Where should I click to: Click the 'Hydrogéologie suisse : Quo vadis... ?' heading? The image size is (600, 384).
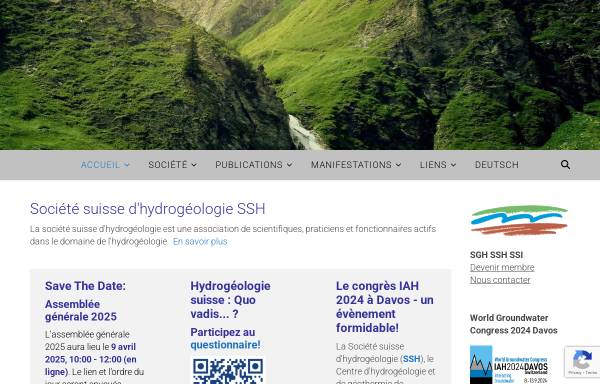(230, 300)
